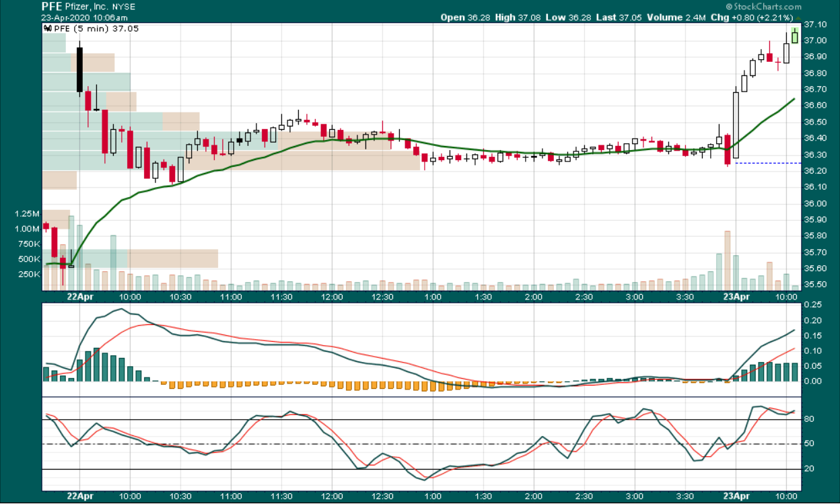Click the 0.10 MACD axis label
The width and height of the screenshot is (840, 504).
coord(813,351)
